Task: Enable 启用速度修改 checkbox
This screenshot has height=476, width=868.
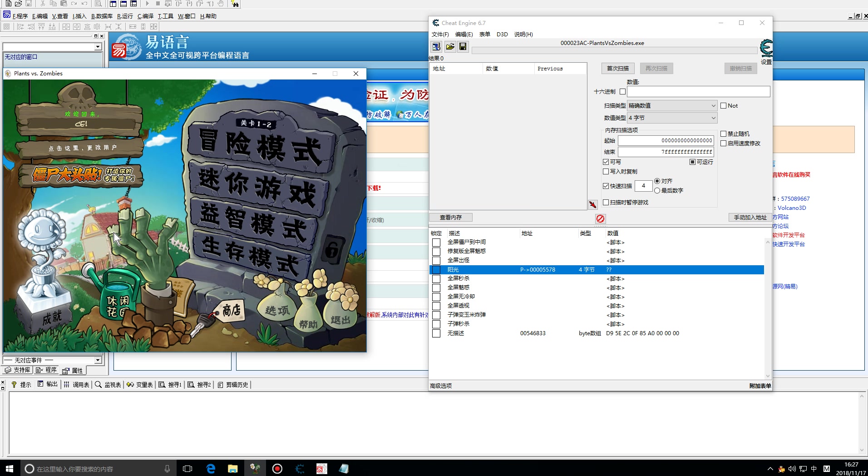Action: [x=724, y=144]
